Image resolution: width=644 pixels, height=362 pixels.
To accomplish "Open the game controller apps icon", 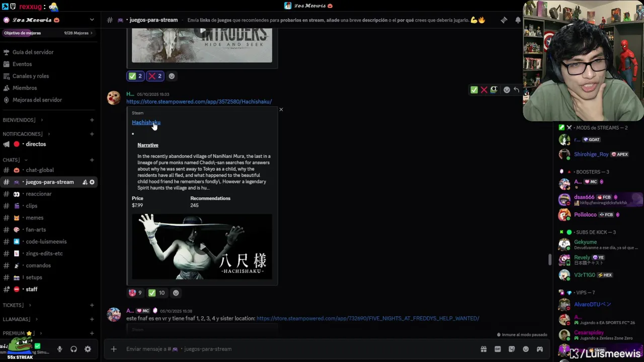I will pyautogui.click(x=540, y=349).
